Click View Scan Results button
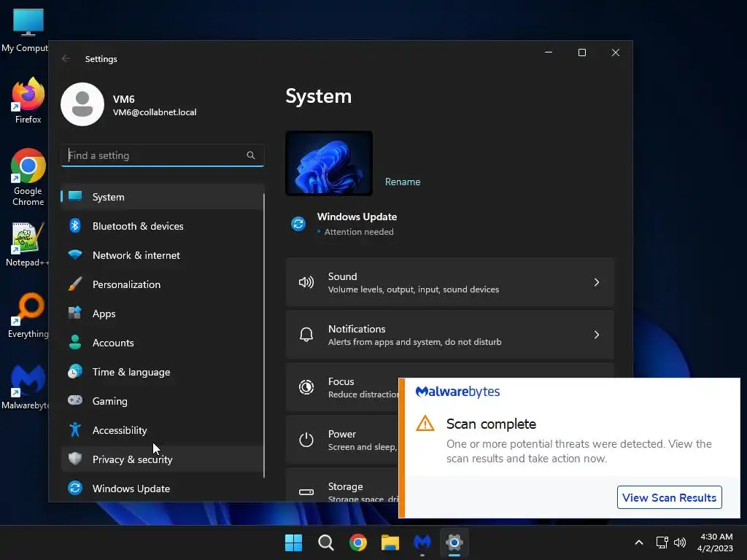 [x=670, y=497]
